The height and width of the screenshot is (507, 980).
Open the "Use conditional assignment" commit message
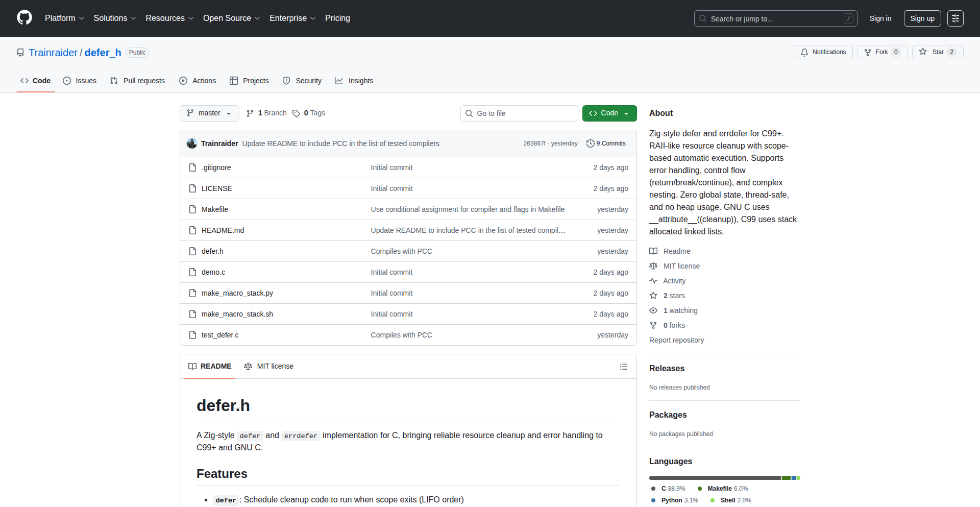468,209
